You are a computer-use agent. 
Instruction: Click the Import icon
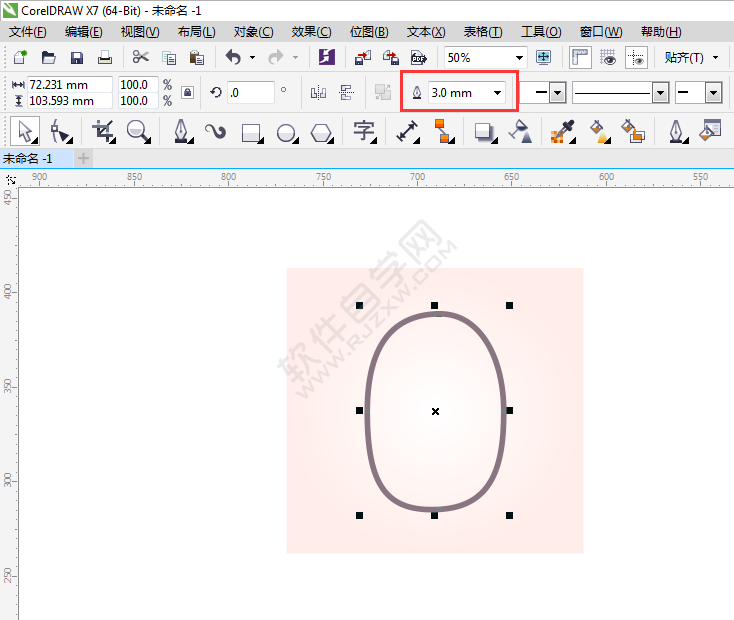point(363,58)
